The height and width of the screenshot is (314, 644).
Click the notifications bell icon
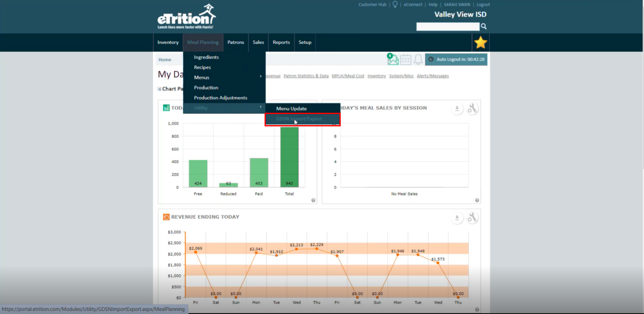click(x=418, y=60)
